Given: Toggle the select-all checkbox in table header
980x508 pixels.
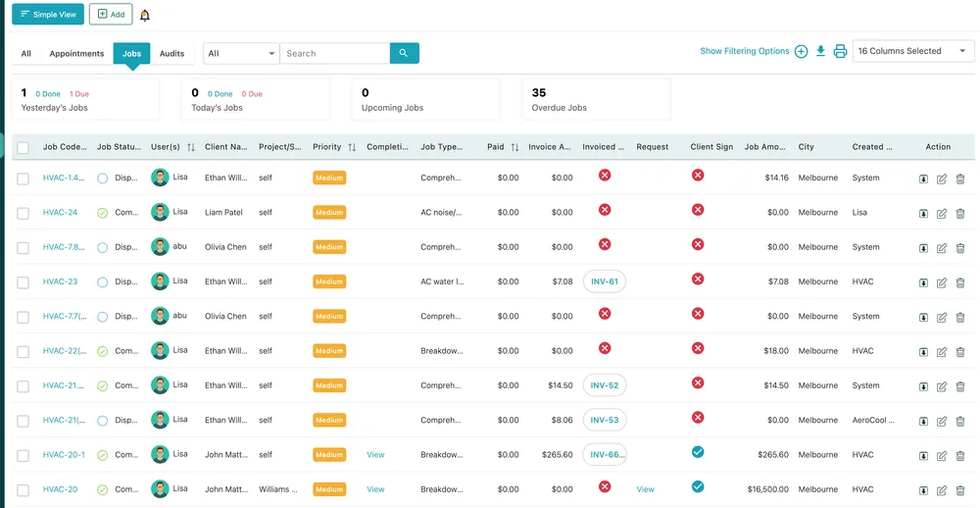Looking at the screenshot, I should coord(24,148).
